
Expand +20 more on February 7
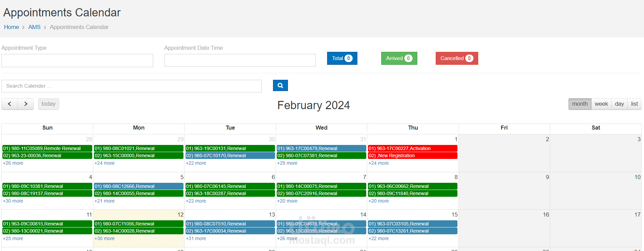tap(287, 201)
